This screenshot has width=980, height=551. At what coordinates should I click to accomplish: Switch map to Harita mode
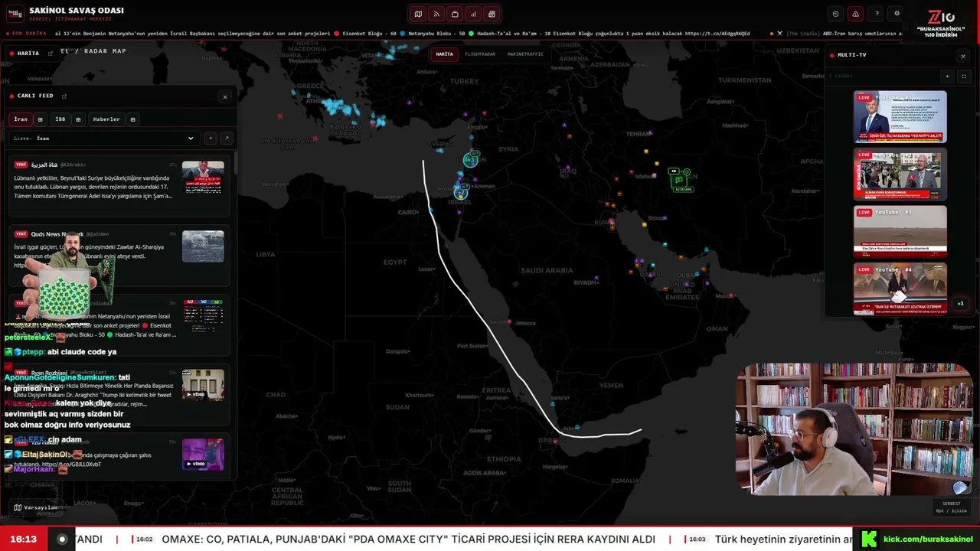[445, 54]
